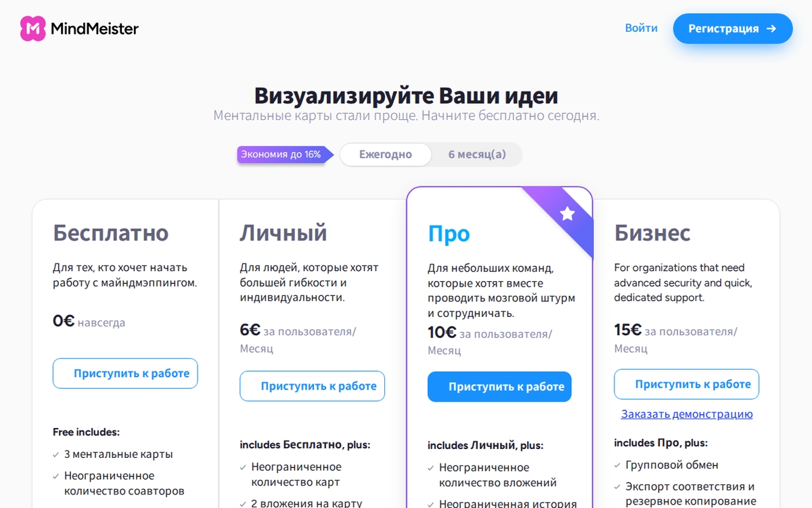Start the Личный plan with Приступить к работе
The width and height of the screenshot is (812, 508).
312,386
